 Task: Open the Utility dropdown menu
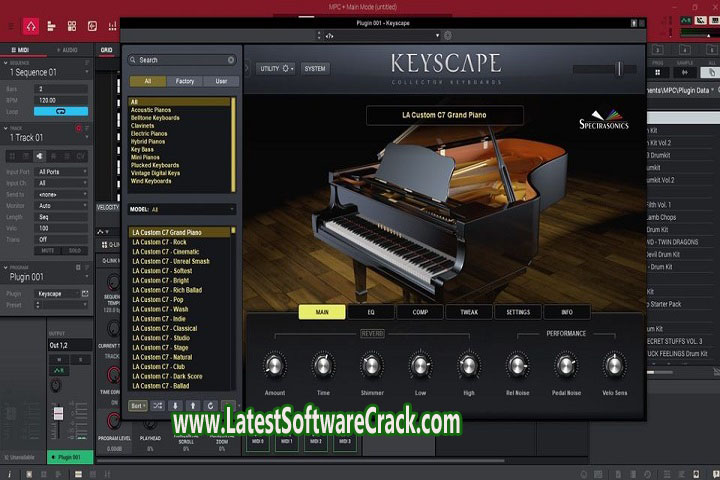coord(276,69)
